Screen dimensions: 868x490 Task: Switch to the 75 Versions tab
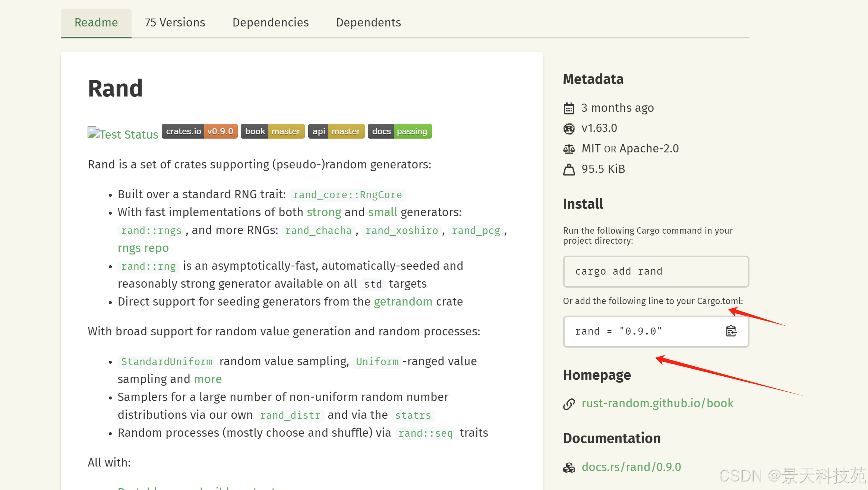[x=175, y=23]
